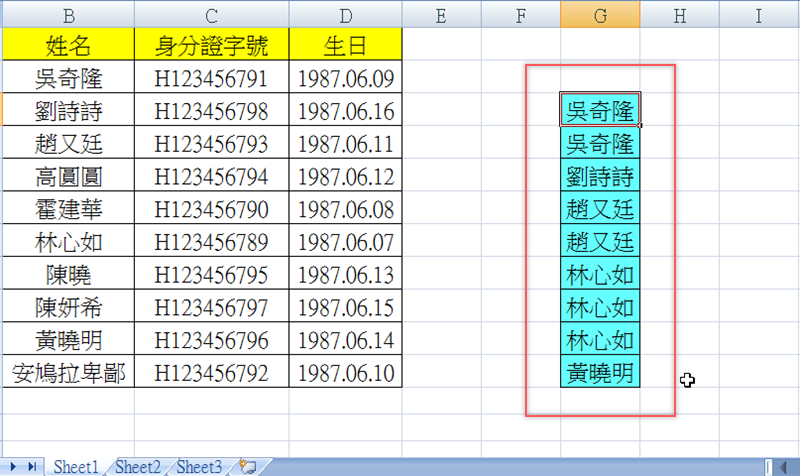Select the column B header
This screenshot has height=476, width=800.
(x=68, y=15)
